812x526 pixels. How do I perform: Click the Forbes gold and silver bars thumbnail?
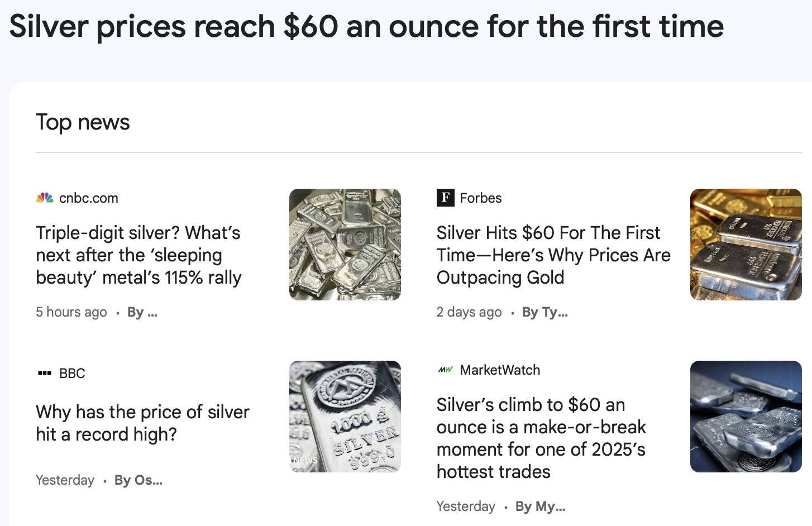[746, 245]
